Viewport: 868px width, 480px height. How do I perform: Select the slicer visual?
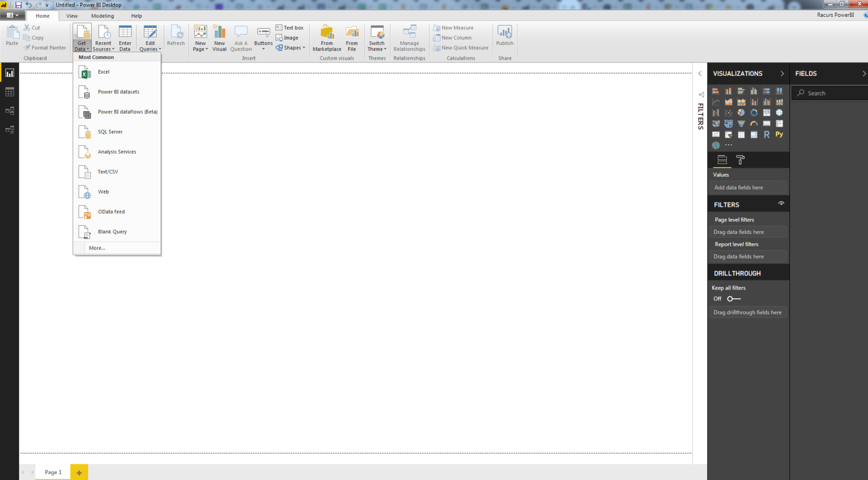click(729, 135)
